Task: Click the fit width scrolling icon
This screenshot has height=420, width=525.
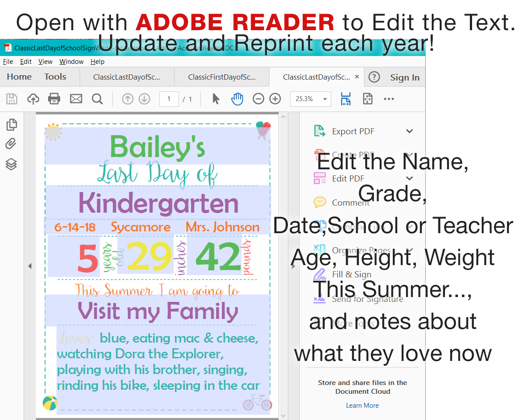Action: click(346, 99)
